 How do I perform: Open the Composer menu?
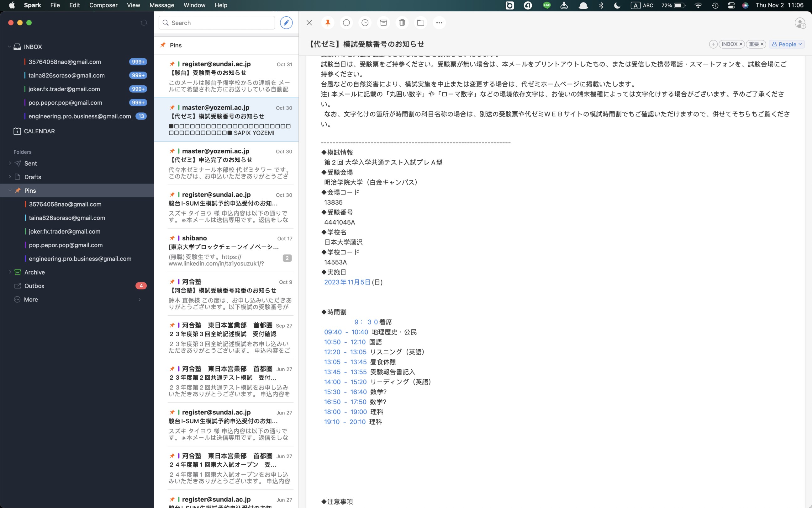click(x=103, y=5)
